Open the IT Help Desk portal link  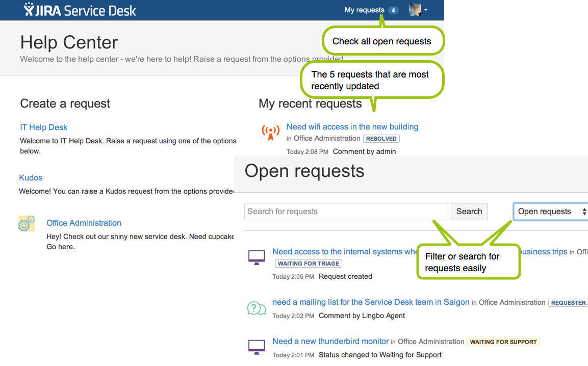tap(43, 127)
